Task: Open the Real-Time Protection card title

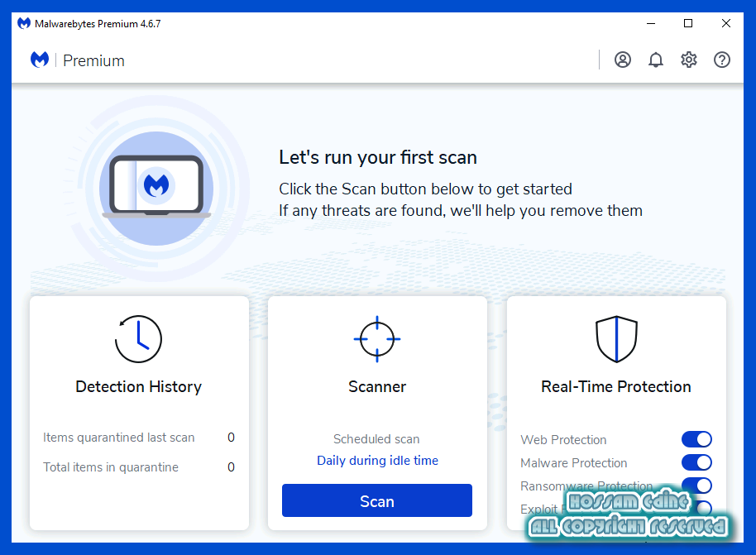Action: [x=616, y=387]
